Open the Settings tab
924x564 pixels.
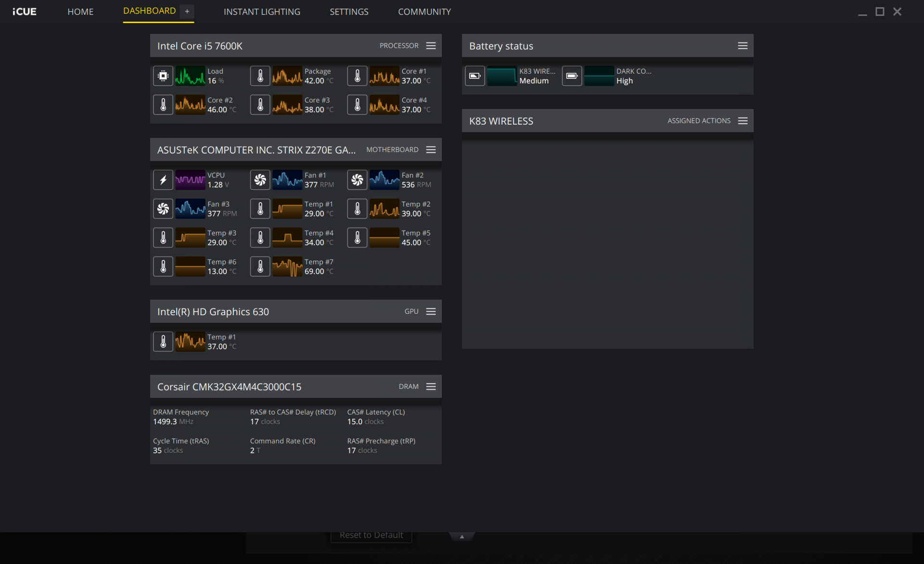(349, 12)
